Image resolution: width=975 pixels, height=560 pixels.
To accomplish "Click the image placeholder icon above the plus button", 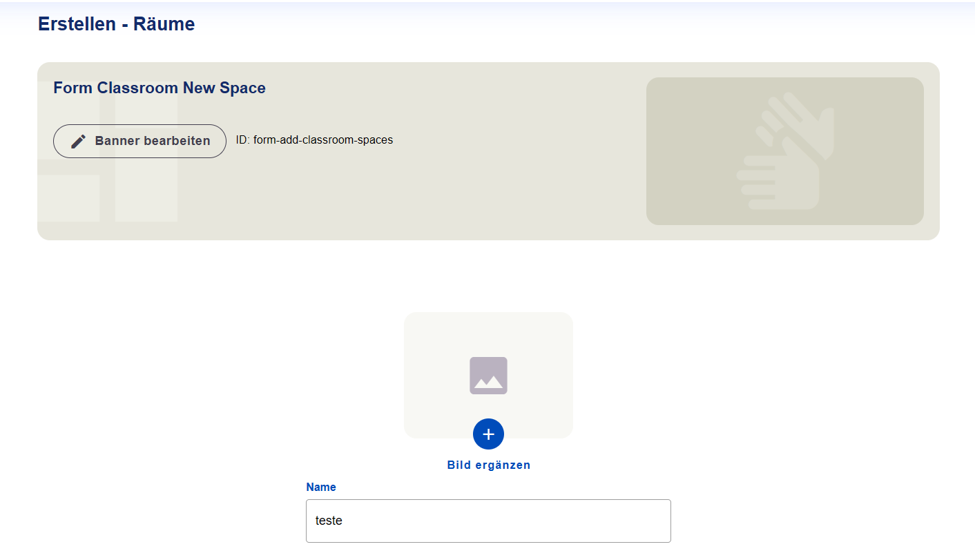I will point(488,376).
